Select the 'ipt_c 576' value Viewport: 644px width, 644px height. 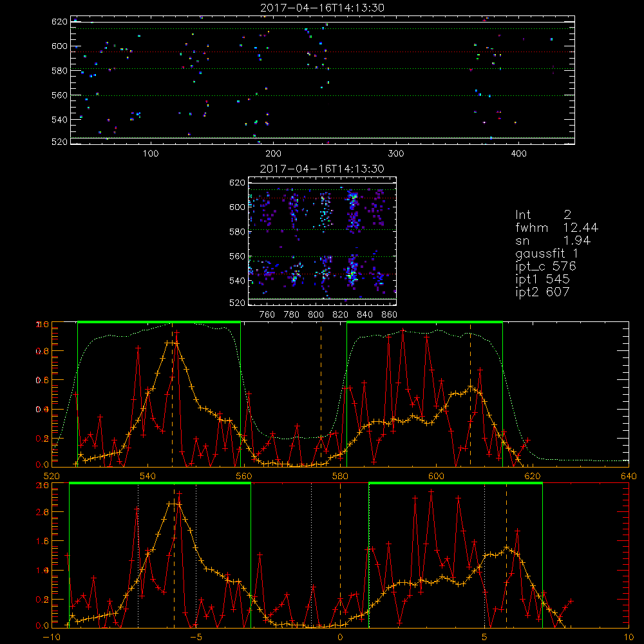[546, 266]
